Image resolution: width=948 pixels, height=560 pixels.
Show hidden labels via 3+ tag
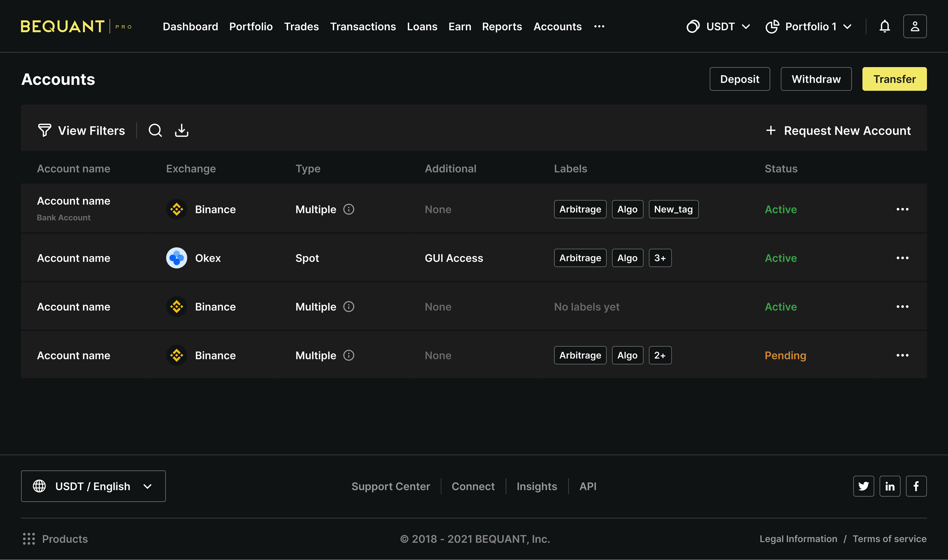[x=660, y=258]
